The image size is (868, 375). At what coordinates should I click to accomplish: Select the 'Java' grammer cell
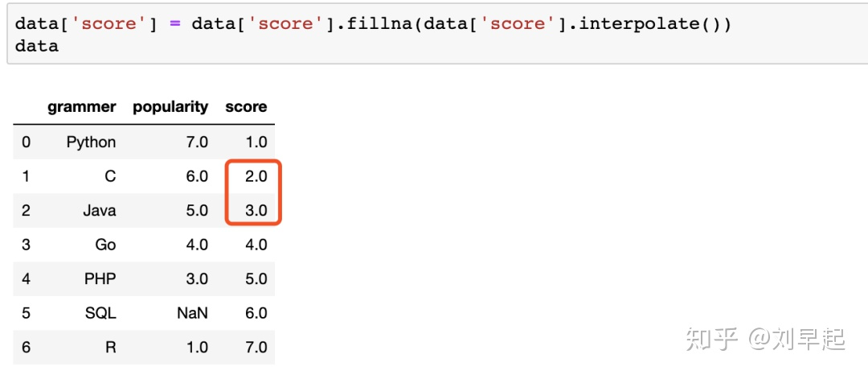[x=100, y=211]
